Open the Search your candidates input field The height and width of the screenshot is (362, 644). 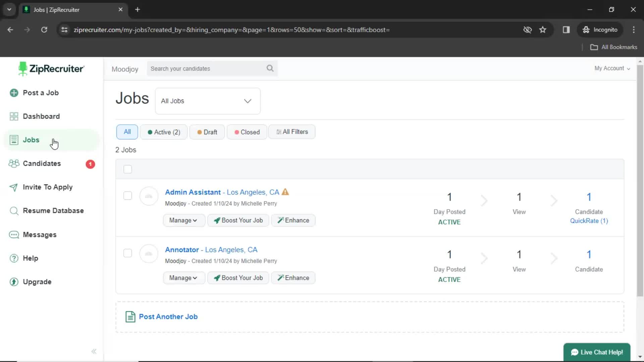click(x=212, y=68)
